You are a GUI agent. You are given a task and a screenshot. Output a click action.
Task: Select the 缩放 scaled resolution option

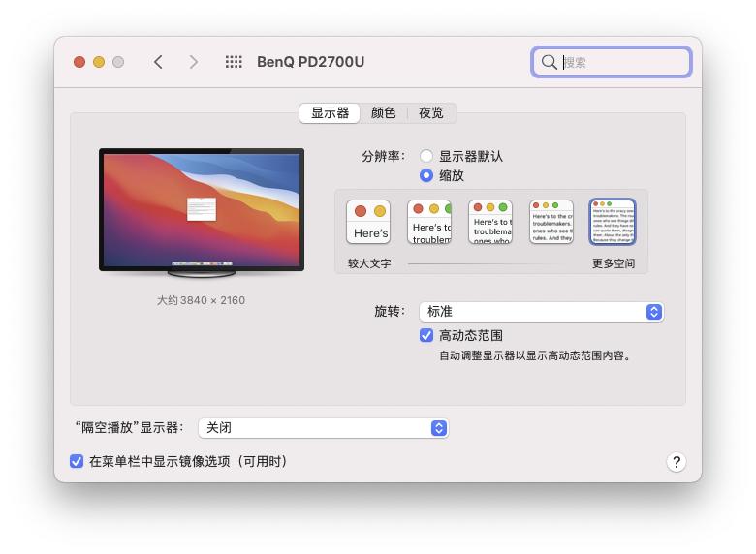pyautogui.click(x=426, y=175)
